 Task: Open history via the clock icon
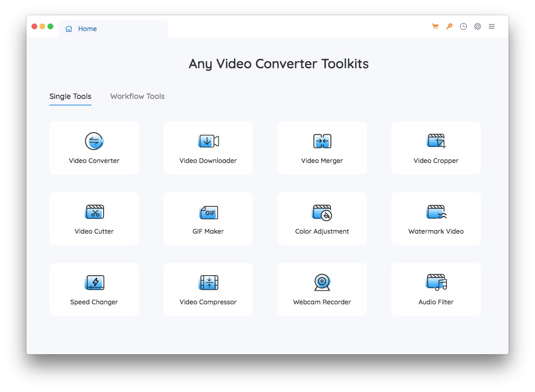pyautogui.click(x=463, y=26)
